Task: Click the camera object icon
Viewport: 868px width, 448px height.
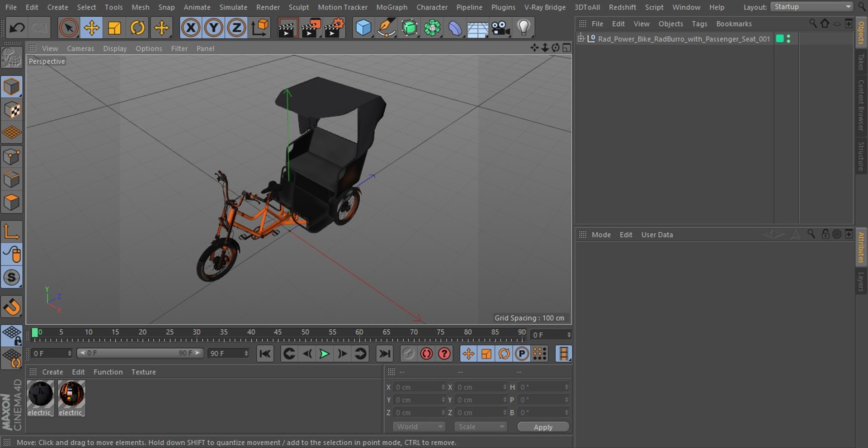Action: coord(501,28)
